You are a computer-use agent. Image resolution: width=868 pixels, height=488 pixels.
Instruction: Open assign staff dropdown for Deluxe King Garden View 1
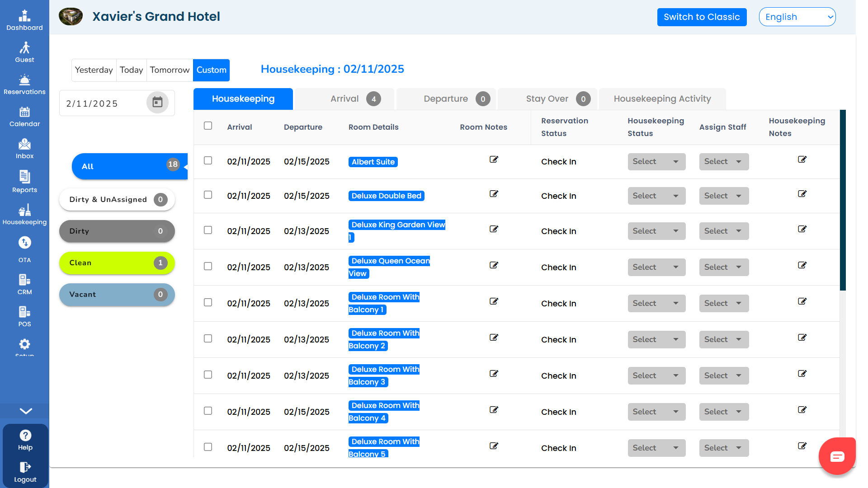tap(724, 231)
